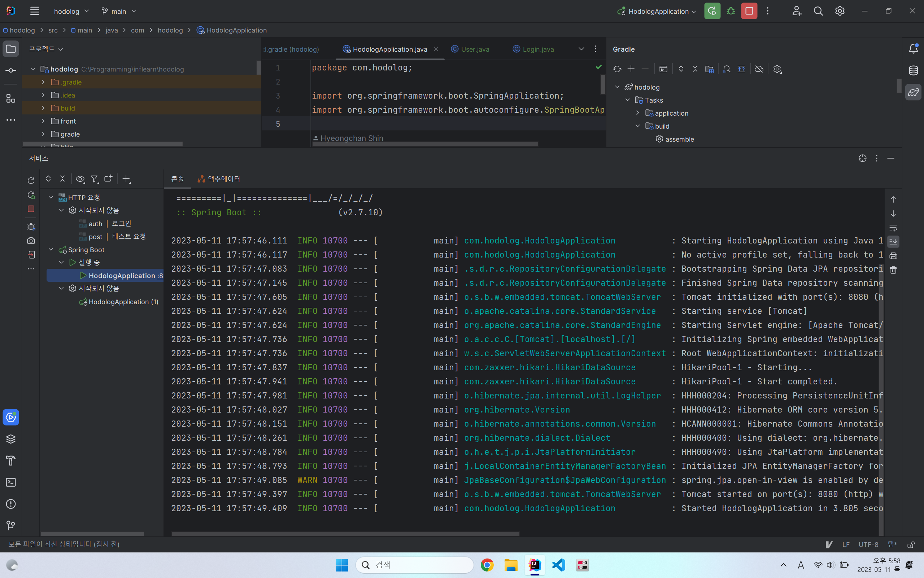
Task: Add service with plus icon
Action: pos(126,179)
